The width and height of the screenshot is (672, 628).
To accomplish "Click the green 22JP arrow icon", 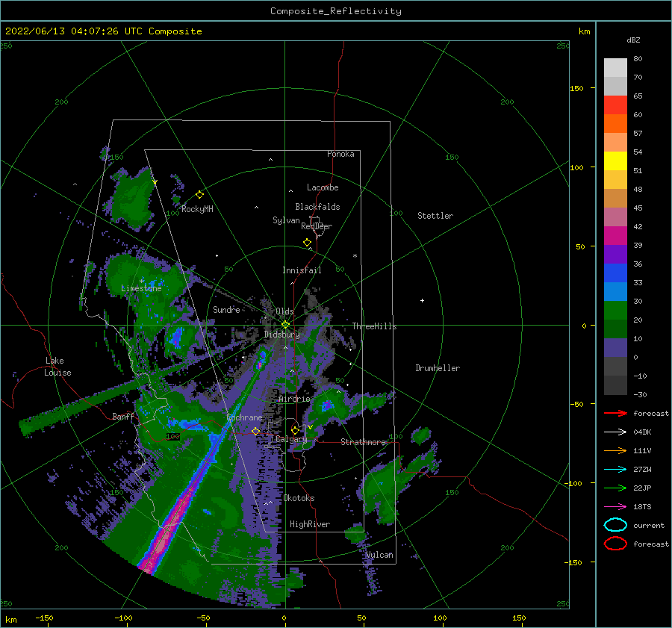I will [x=615, y=488].
